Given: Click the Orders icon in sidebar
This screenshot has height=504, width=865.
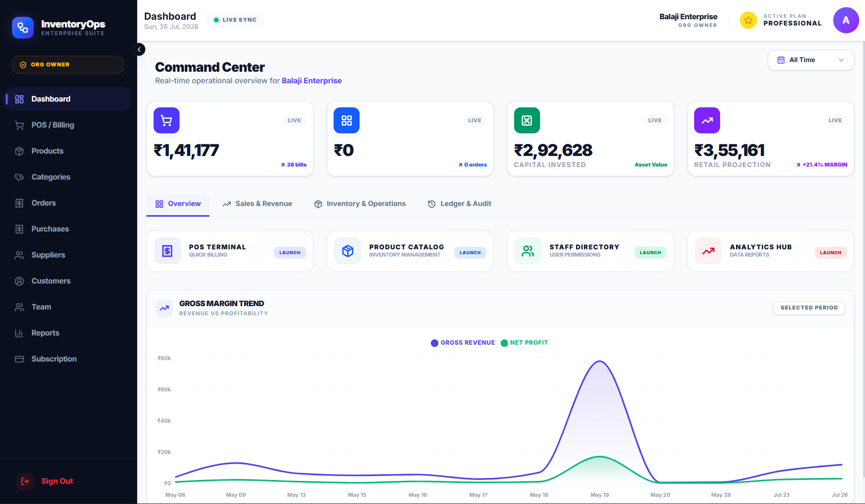Looking at the screenshot, I should [x=19, y=203].
